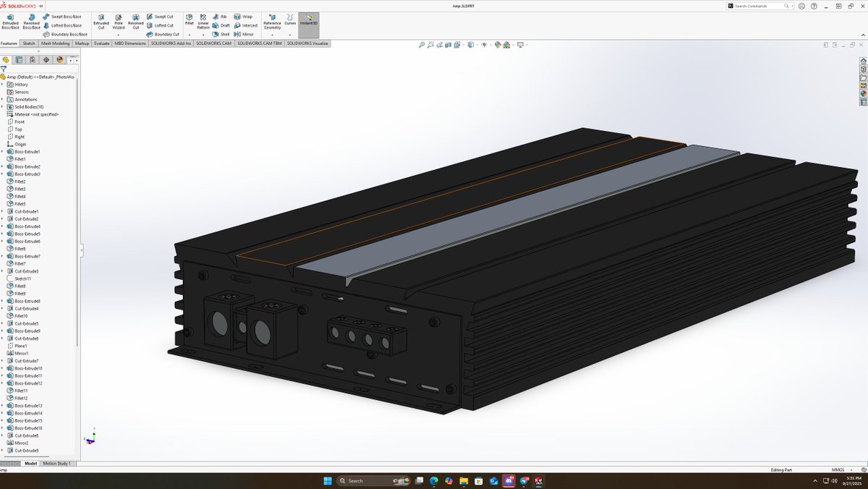Expand the History node

pyautogui.click(x=2, y=85)
